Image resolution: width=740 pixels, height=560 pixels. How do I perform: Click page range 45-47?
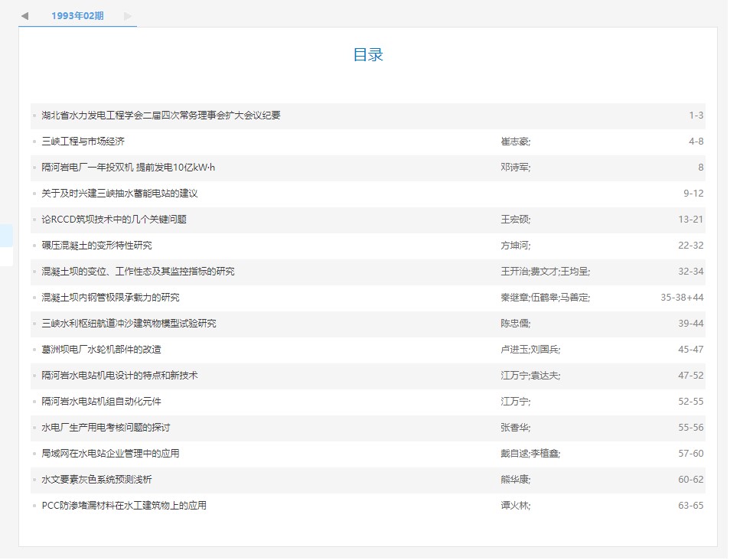click(691, 349)
